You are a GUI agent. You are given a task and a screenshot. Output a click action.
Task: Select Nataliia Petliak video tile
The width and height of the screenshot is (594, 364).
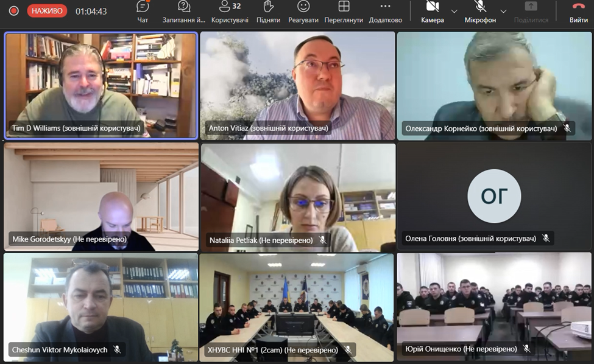tap(297, 195)
